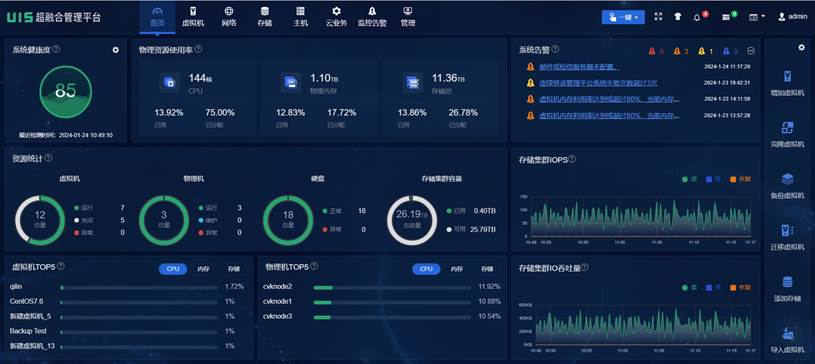The width and height of the screenshot is (815, 364).
Task: Select CPU pill in 虚拟机TOP5 panel
Action: (173, 269)
